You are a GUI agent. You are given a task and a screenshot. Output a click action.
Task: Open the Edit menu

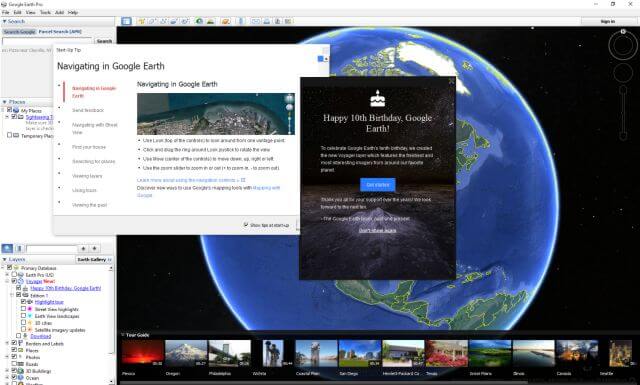[17, 12]
